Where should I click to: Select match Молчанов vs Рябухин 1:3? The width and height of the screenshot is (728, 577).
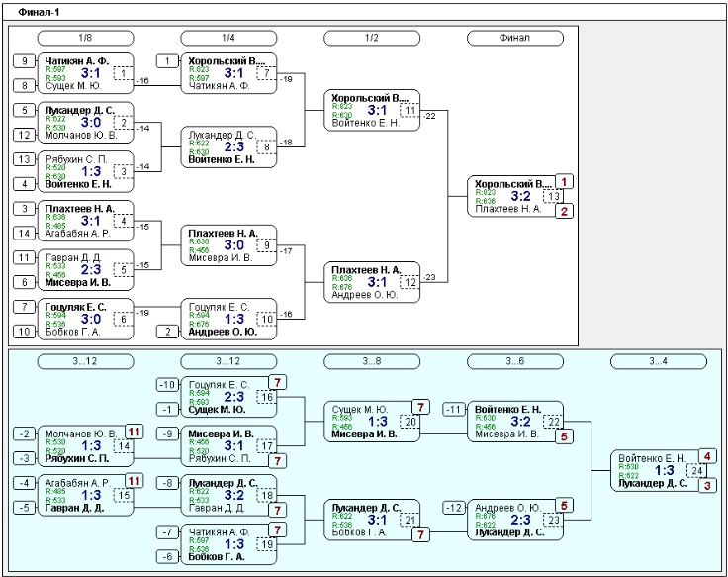coord(85,446)
